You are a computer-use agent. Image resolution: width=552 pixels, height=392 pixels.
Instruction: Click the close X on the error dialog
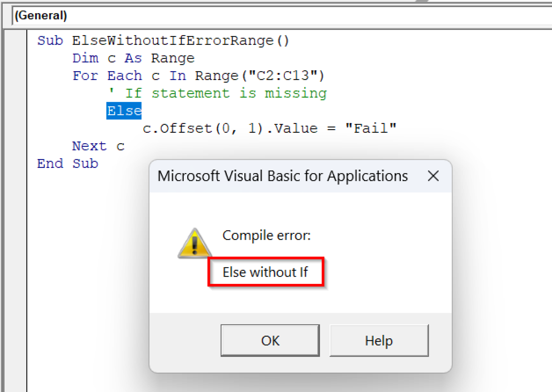click(433, 176)
